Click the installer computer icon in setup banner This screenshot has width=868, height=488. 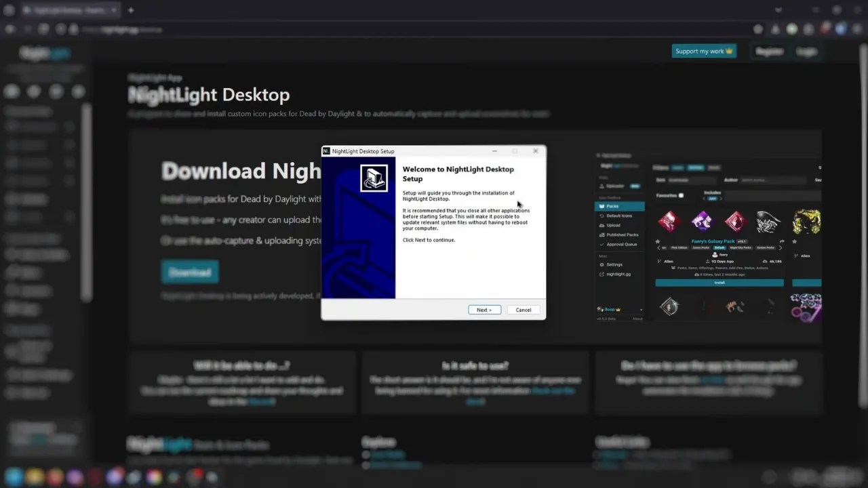(x=374, y=178)
